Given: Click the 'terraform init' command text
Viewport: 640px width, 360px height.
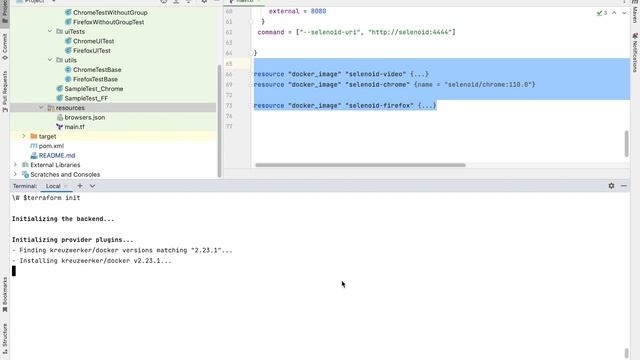Looking at the screenshot, I should 53,198.
